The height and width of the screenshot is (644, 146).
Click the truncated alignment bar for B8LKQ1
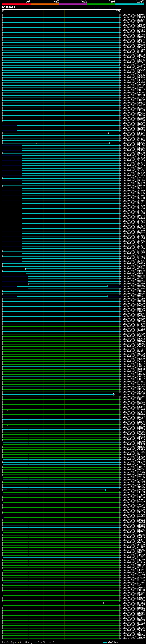pos(56,143)
